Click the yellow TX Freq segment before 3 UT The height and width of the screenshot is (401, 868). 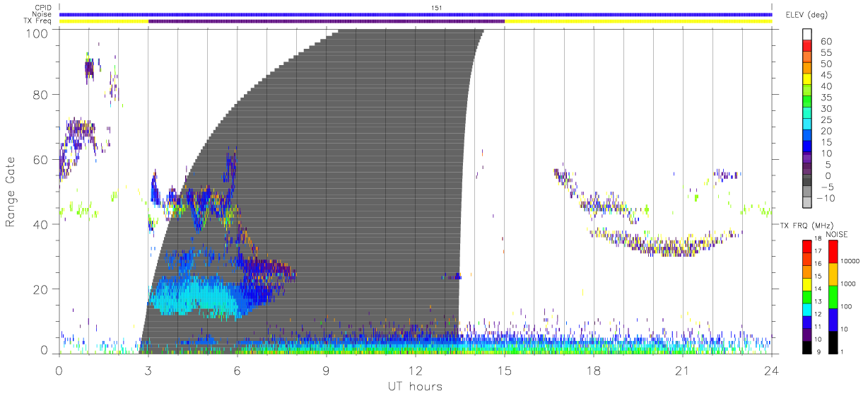coord(104,21)
